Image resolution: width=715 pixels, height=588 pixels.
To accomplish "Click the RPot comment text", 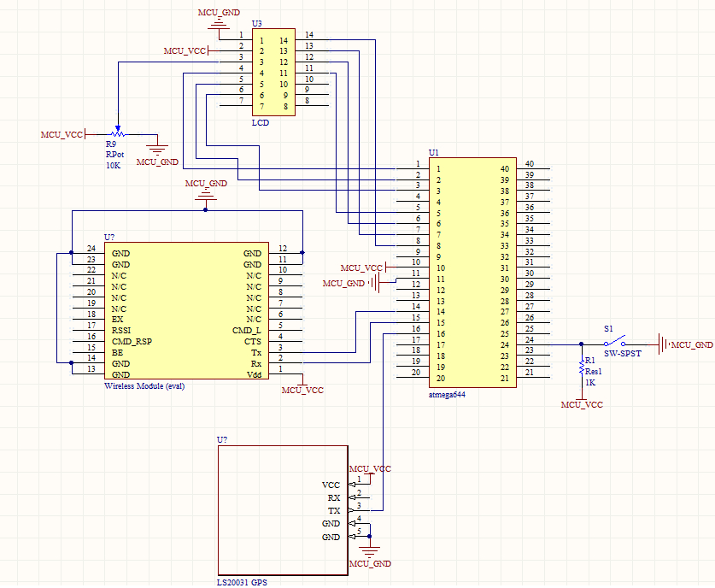I will coord(114,154).
